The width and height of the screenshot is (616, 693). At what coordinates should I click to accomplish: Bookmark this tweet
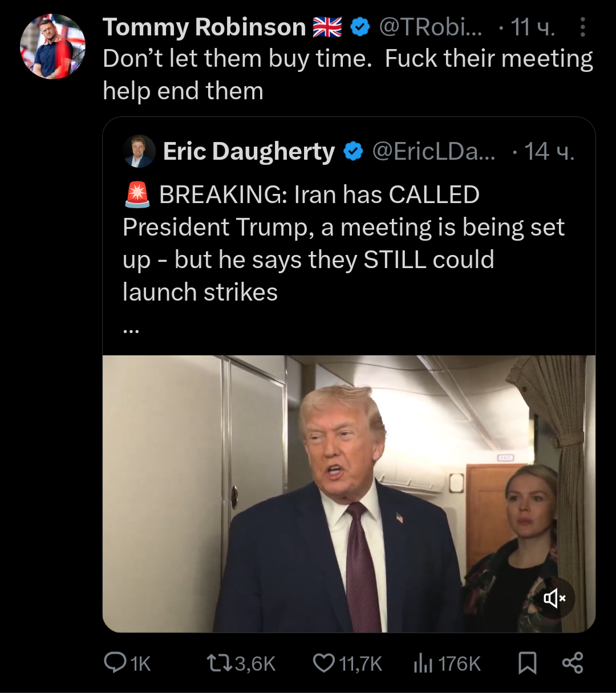(x=527, y=663)
